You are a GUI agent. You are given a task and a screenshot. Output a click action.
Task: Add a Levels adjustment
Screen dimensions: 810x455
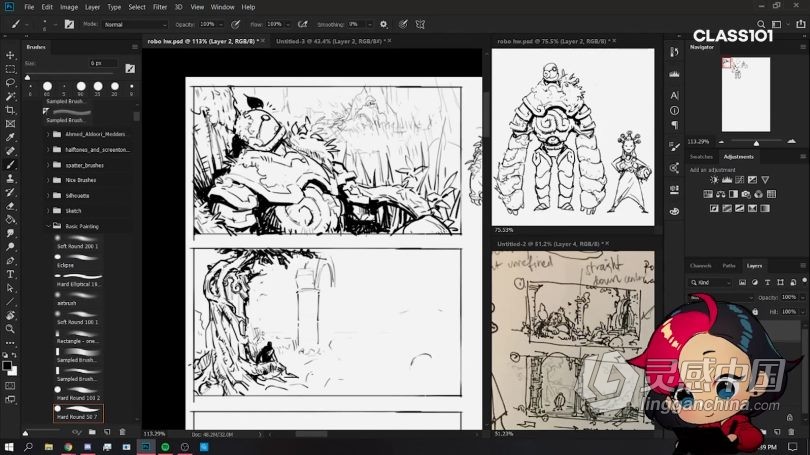tap(727, 180)
